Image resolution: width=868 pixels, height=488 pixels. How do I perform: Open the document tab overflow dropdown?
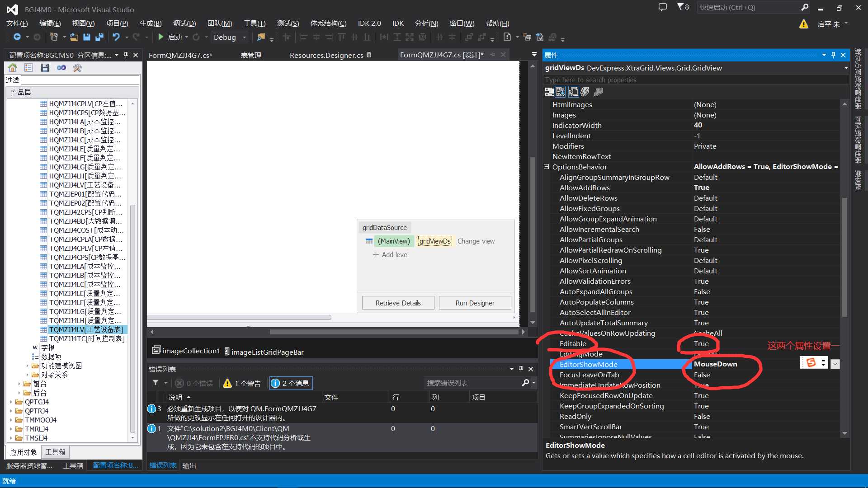pyautogui.click(x=534, y=54)
